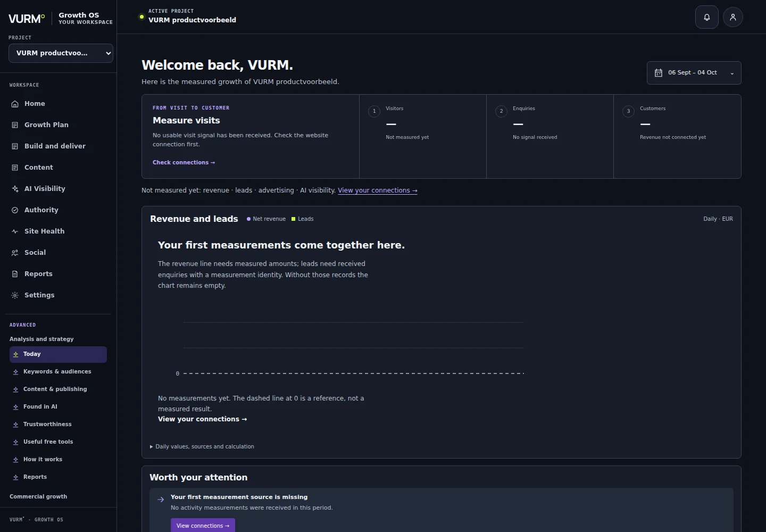Click the Net revenue legend dot
This screenshot has height=532, width=766.
[x=248, y=219]
